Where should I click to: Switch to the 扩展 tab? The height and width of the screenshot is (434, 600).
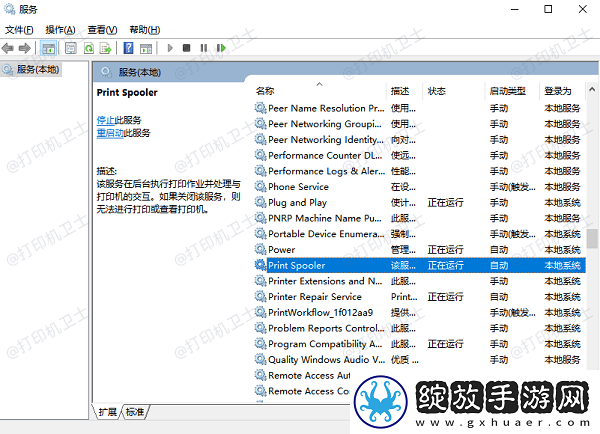tap(108, 412)
